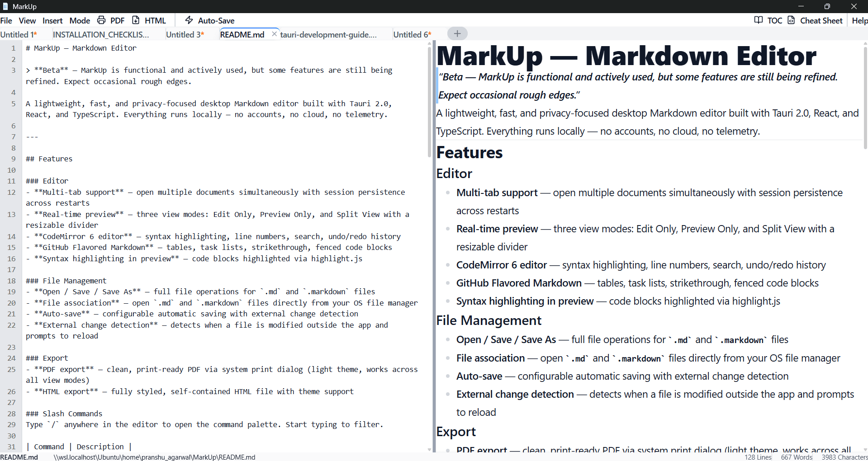Click the lightning bolt Auto-Save icon

click(189, 20)
